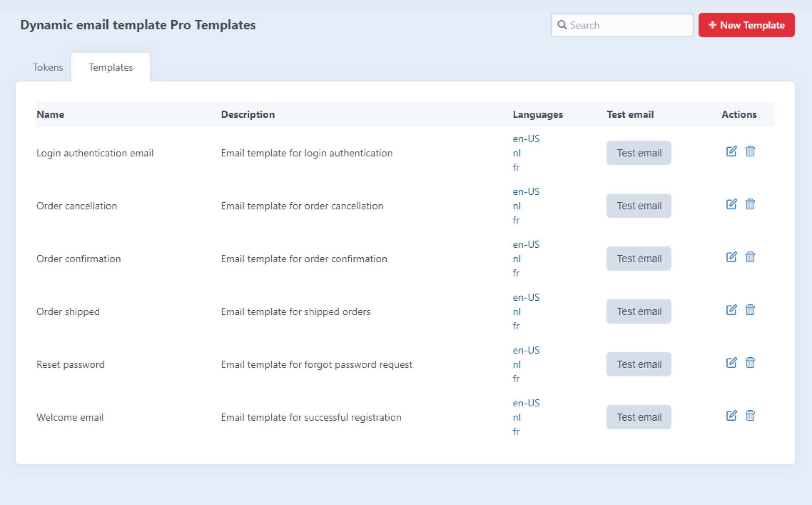Edit the Reset password template
Screen dimensions: 812x505
(x=731, y=363)
